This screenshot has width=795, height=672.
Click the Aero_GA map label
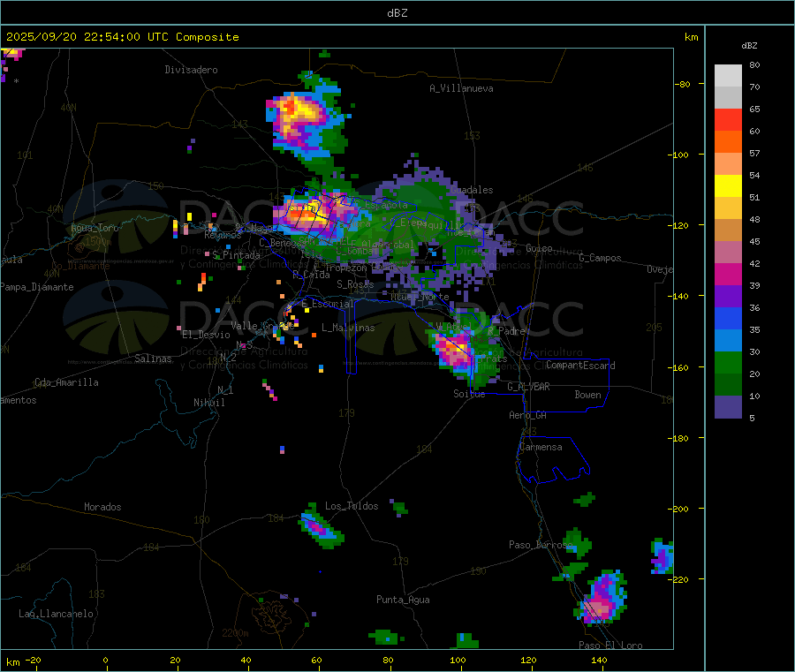tap(528, 415)
